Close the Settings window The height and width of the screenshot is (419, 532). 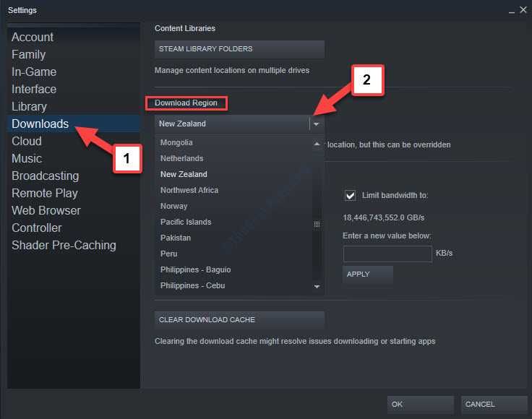[523, 10]
